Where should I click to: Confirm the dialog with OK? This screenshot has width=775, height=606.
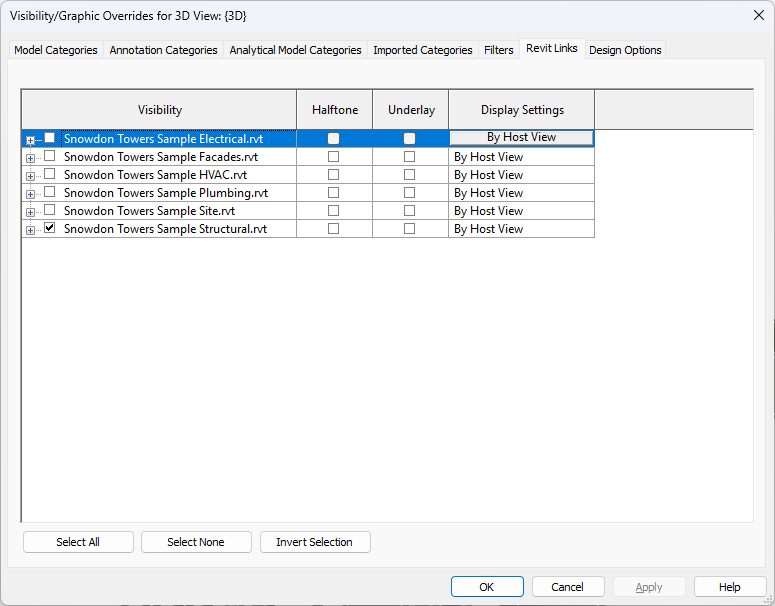[x=487, y=587]
